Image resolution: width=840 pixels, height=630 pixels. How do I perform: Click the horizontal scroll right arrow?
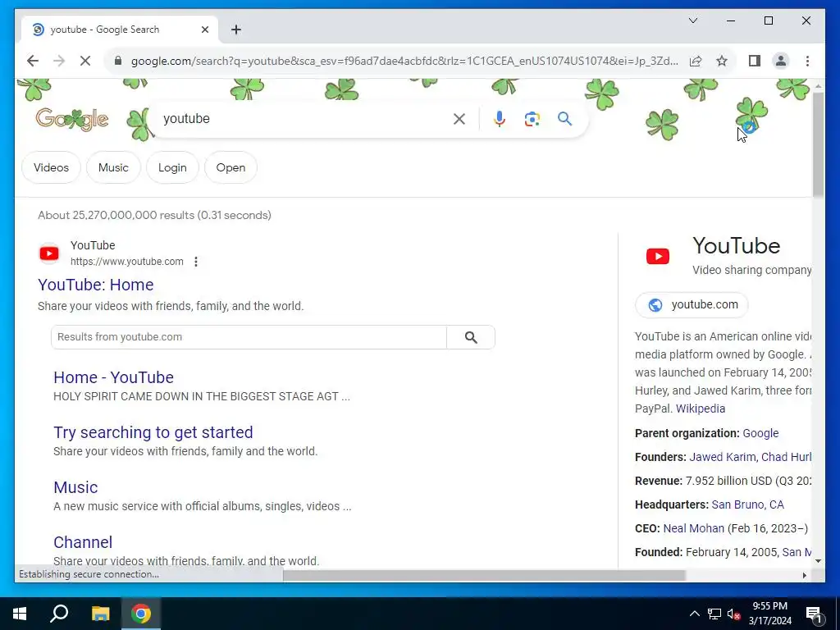click(804, 575)
